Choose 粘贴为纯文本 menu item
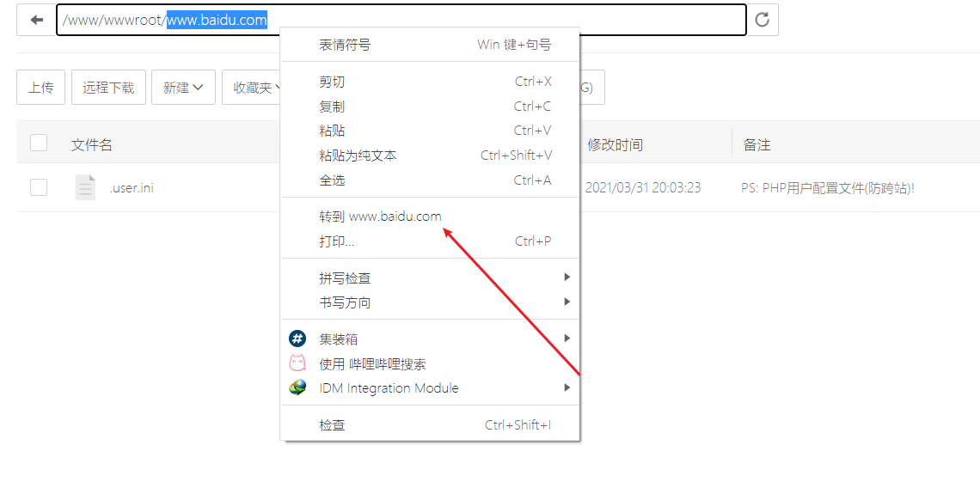 [430, 156]
